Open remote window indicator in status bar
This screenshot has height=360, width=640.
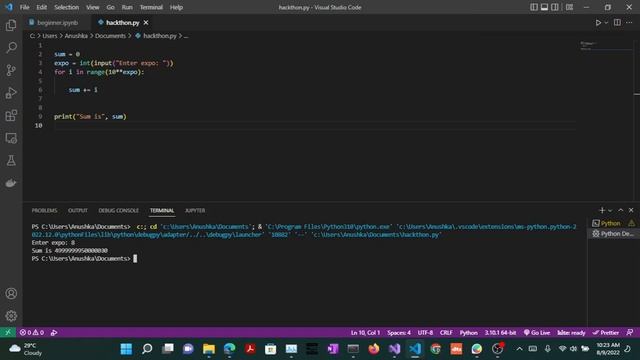(x=8, y=333)
